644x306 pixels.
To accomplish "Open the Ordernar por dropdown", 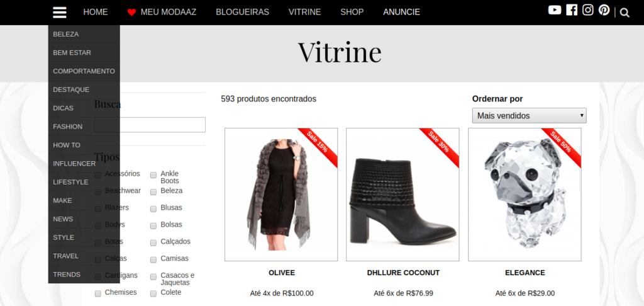I will (529, 116).
